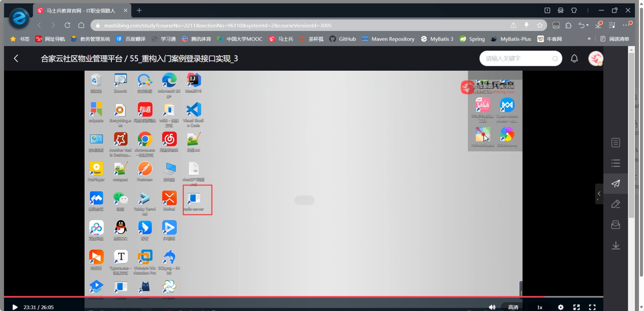Viewport: 644px width, 311px height.
Task: Click the browser logo icon at top left
Action: tap(19, 18)
